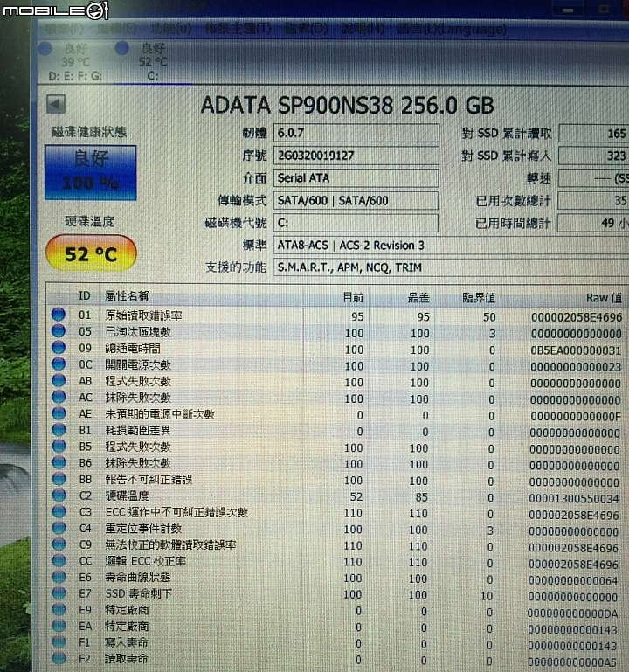
Task: Click the 傳輸模式 field SATA/600 | SATA/600
Action: pyautogui.click(x=356, y=200)
